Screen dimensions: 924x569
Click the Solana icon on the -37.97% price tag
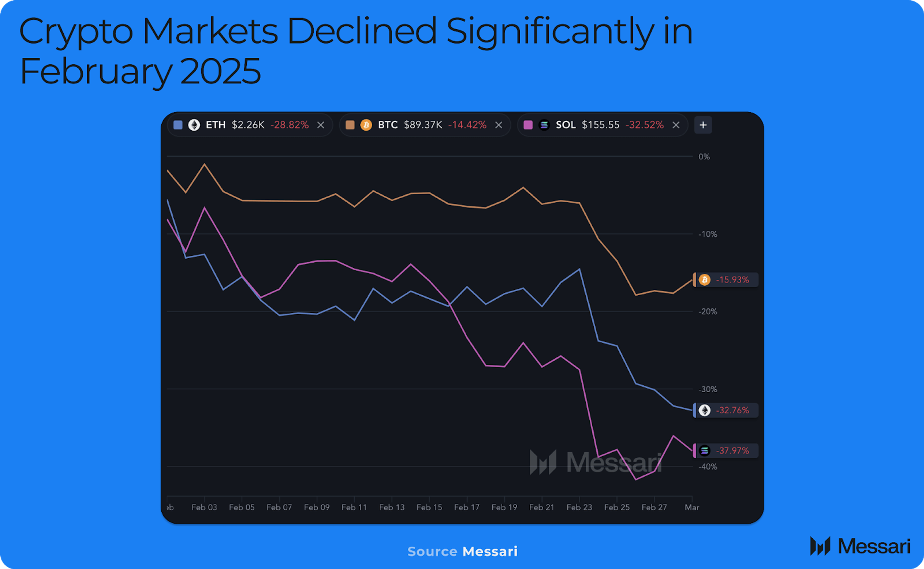click(705, 450)
